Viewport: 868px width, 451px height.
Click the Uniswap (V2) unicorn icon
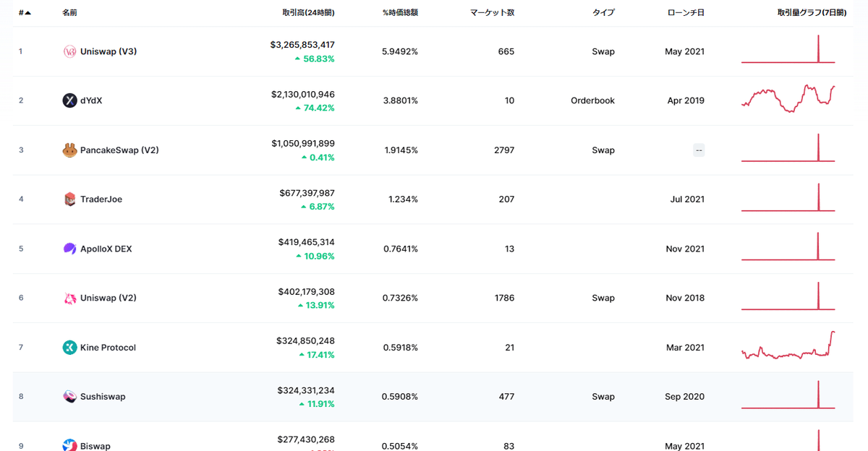[x=69, y=298]
